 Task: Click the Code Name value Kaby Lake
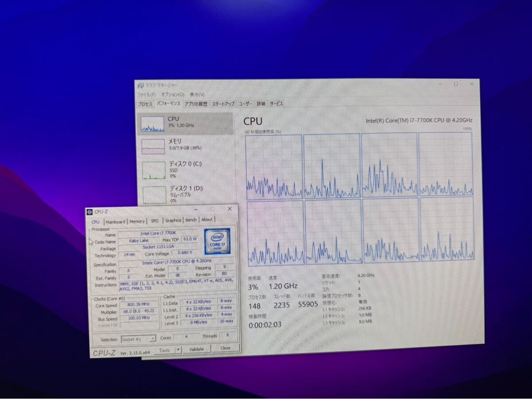[x=139, y=240]
